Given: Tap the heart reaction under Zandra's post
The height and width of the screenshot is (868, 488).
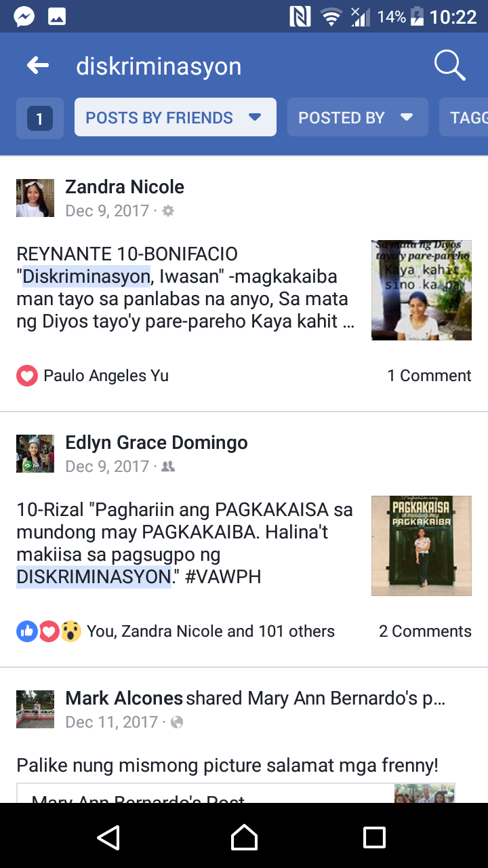Looking at the screenshot, I should coord(27,376).
